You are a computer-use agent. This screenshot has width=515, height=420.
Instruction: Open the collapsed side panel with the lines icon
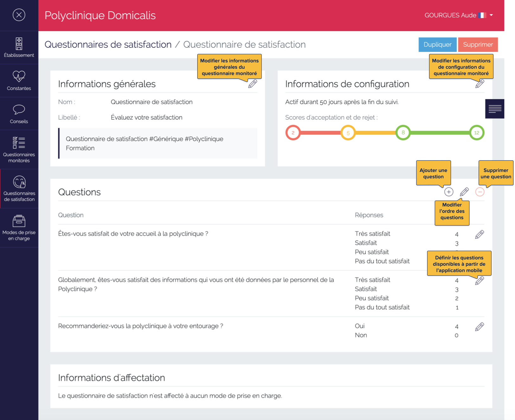pos(495,109)
